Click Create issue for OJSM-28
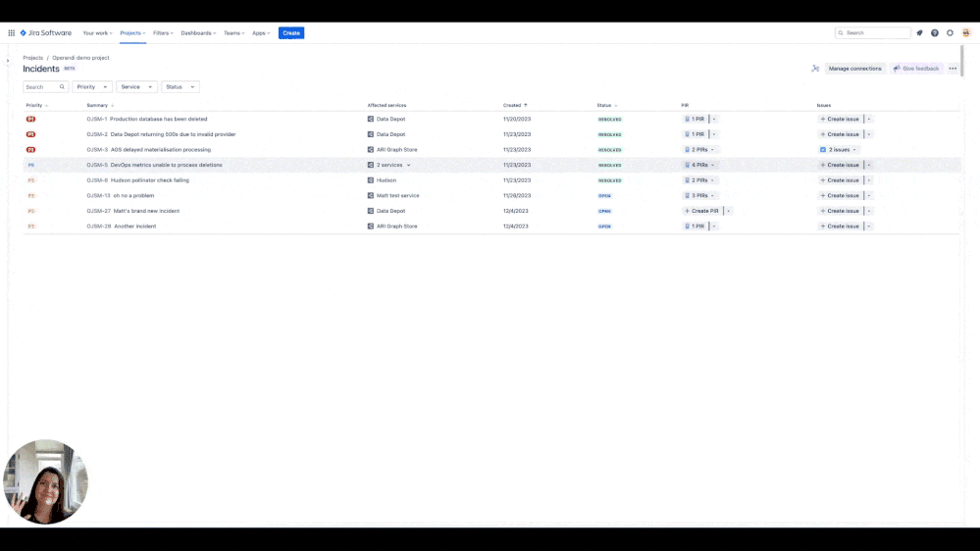Viewport: 980px width, 551px height. click(x=840, y=226)
